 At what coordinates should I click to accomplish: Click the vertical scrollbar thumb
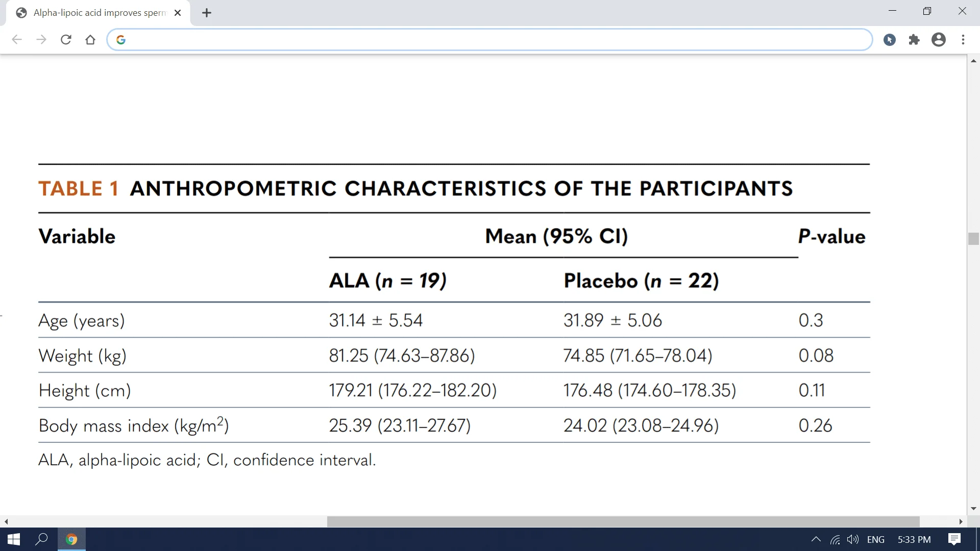(973, 239)
